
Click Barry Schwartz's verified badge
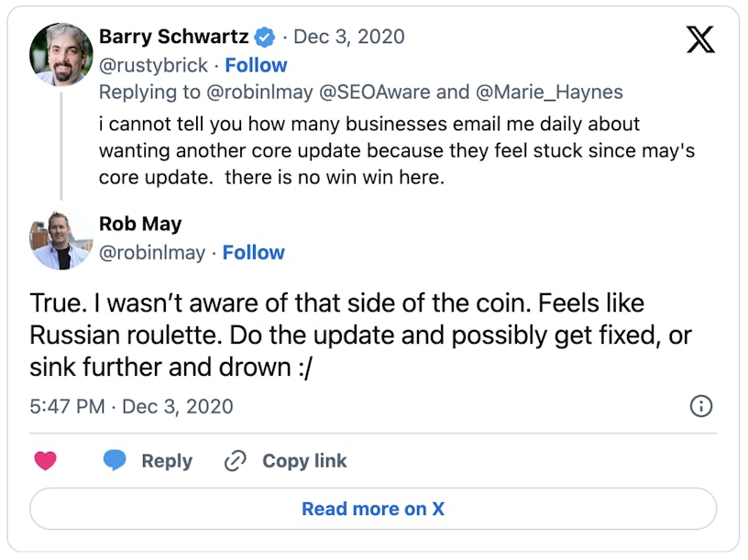265,38
